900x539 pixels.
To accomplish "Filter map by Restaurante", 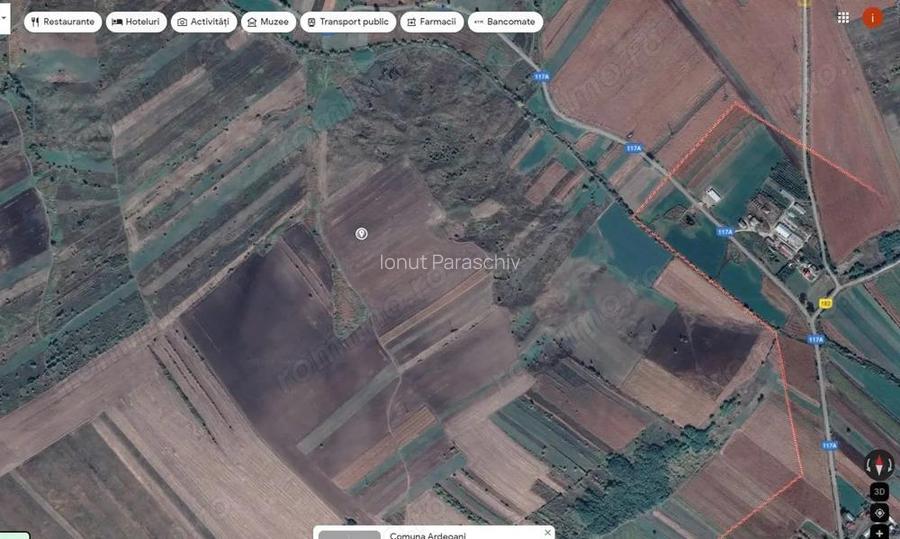I will [62, 21].
